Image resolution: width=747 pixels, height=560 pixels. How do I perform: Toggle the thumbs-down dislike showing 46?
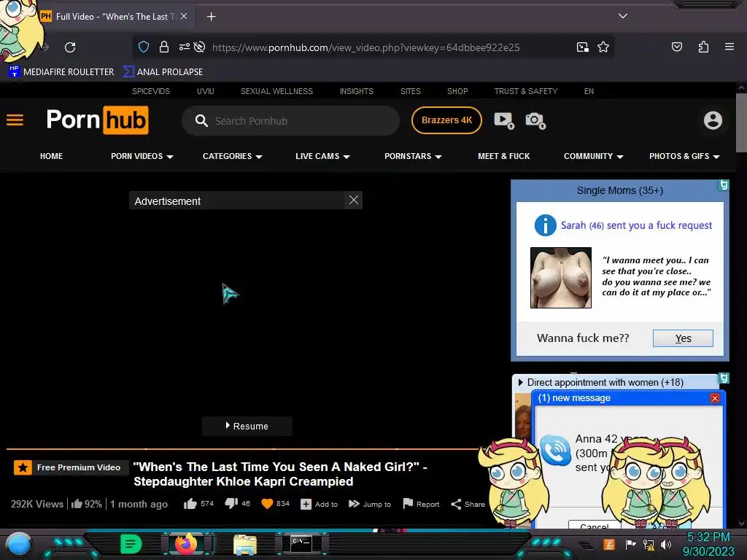tap(237, 503)
